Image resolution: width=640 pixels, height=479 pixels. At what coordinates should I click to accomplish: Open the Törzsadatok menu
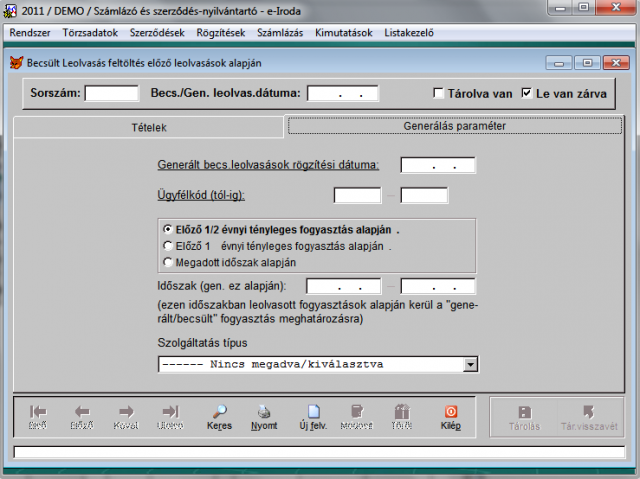pos(92,32)
